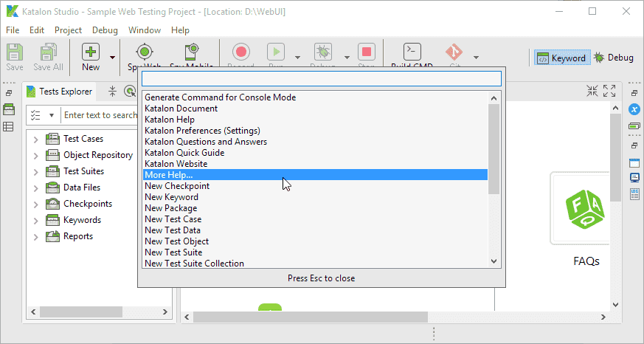Viewport: 644px width, 344px height.
Task: Switch to Debug perspective
Action: (614, 58)
